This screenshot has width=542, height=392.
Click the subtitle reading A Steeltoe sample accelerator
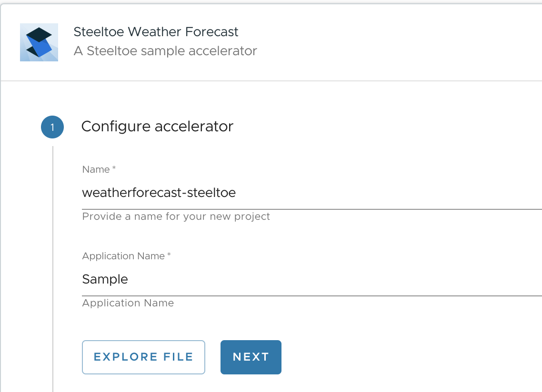coord(165,51)
